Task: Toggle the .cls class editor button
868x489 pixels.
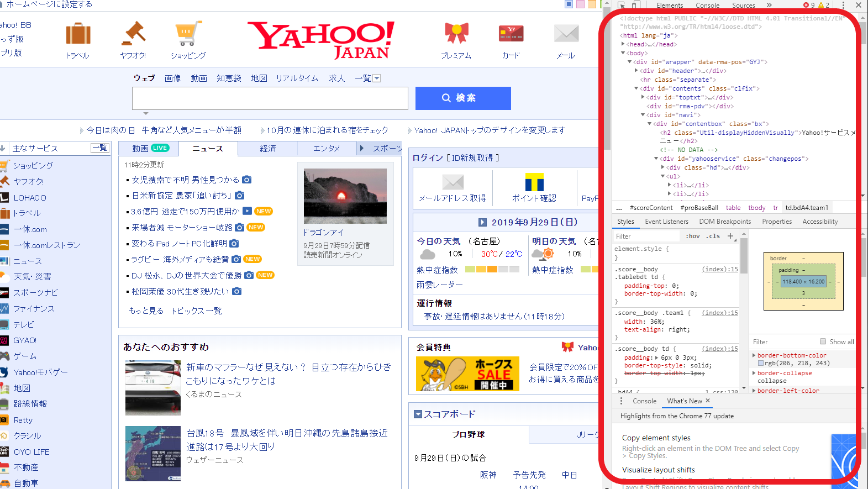Action: 713,236
